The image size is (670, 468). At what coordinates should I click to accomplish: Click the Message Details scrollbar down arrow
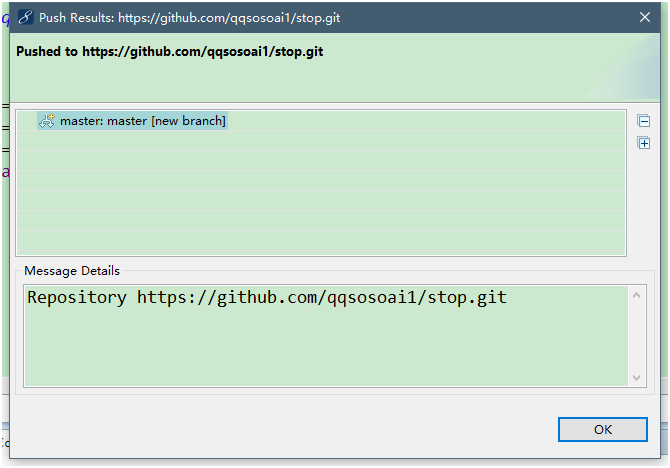pyautogui.click(x=636, y=377)
